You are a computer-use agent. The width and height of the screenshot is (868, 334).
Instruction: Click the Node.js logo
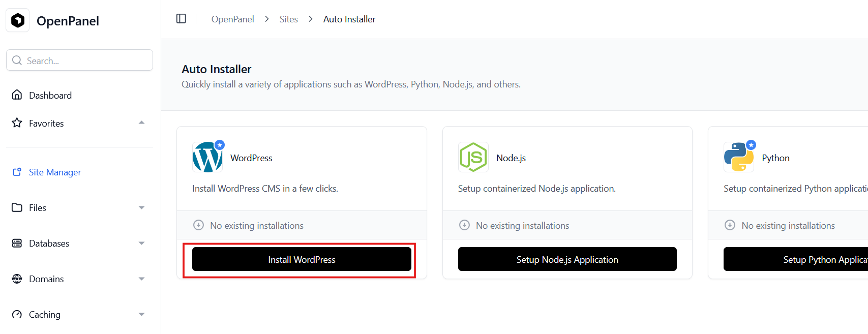473,157
